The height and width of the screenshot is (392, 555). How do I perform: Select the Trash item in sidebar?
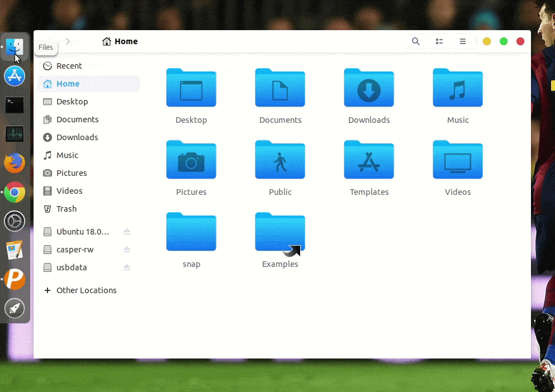point(66,208)
